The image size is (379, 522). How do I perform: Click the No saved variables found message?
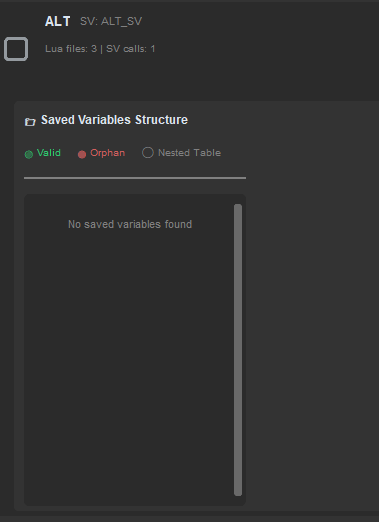pyautogui.click(x=130, y=224)
